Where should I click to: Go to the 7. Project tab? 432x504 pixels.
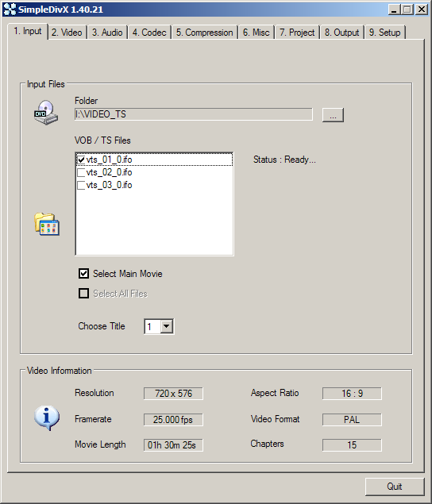coord(297,33)
